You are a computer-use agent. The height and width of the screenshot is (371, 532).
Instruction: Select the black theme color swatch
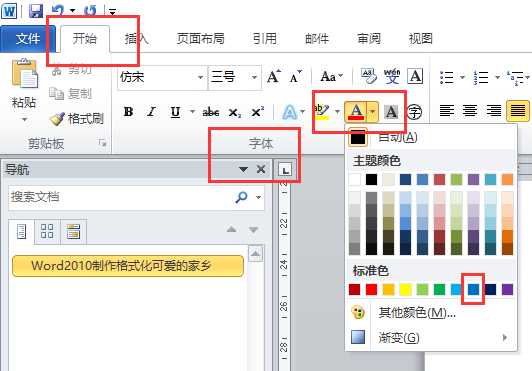[372, 180]
